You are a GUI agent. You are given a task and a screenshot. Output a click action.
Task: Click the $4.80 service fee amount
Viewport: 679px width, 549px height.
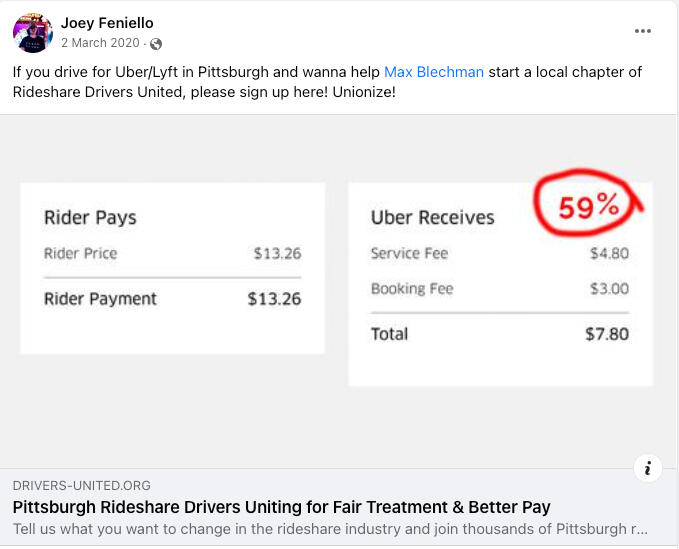(x=609, y=253)
